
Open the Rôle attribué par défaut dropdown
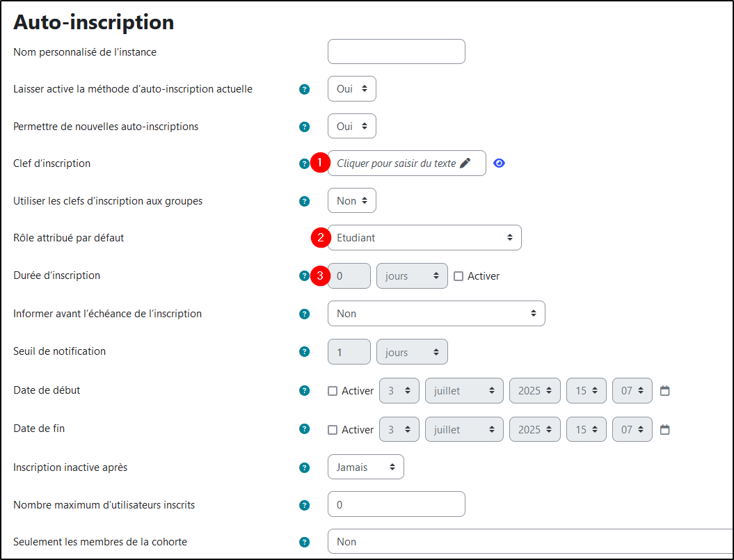[x=424, y=238]
